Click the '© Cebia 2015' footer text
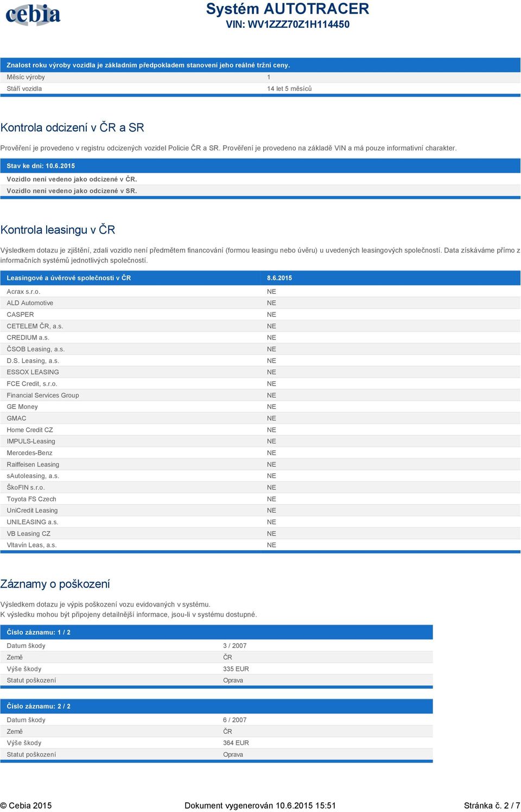 pos(26,805)
